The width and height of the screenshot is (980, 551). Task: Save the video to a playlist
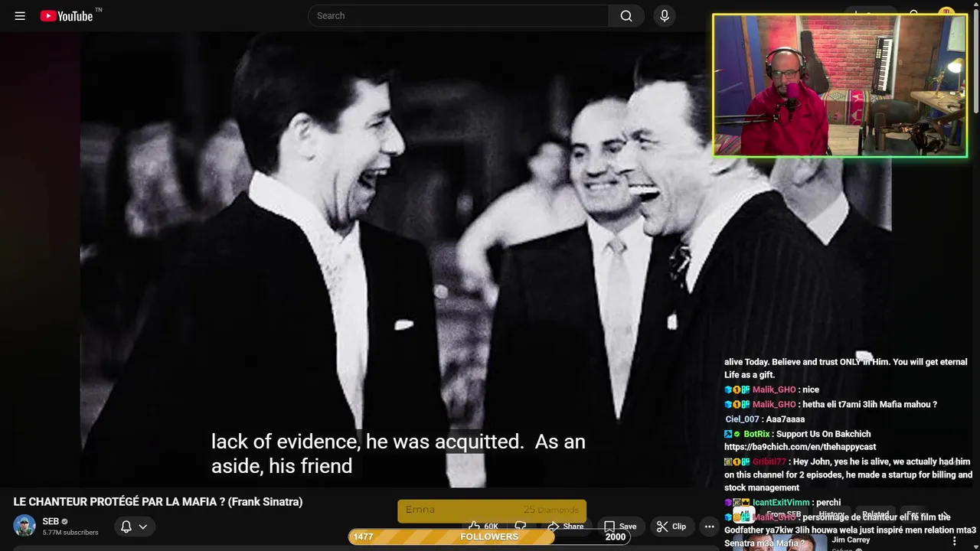coord(620,527)
